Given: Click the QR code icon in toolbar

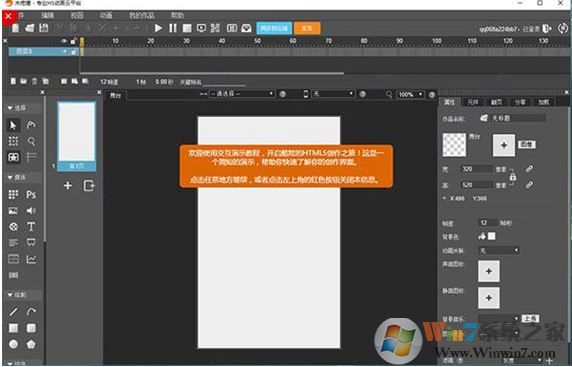Looking at the screenshot, I should (x=215, y=28).
